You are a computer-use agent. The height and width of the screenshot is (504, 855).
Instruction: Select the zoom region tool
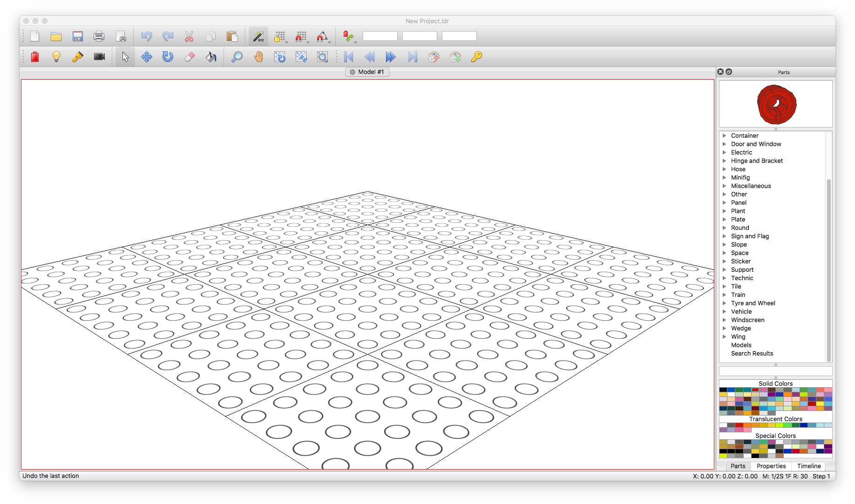(x=323, y=57)
